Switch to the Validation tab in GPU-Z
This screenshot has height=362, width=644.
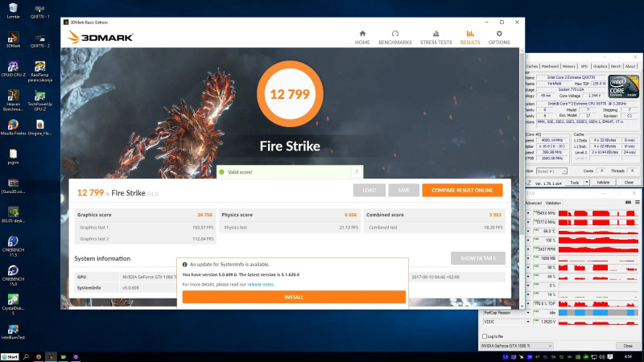(553, 203)
